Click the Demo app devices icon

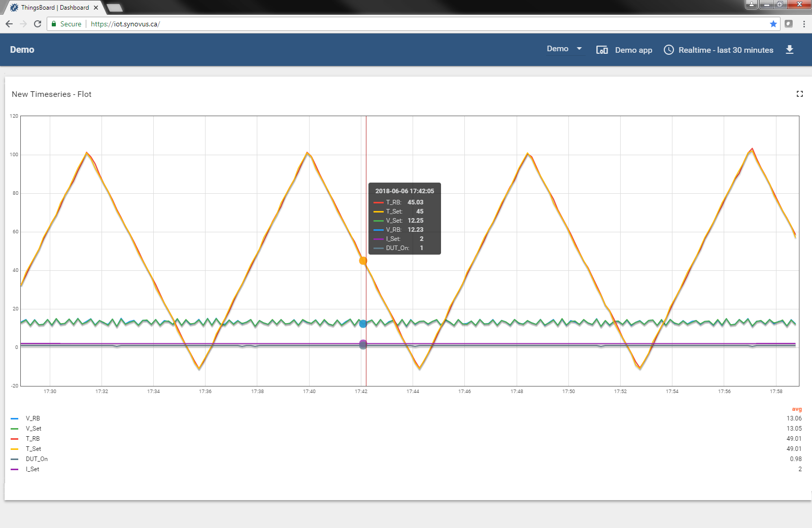[602, 50]
